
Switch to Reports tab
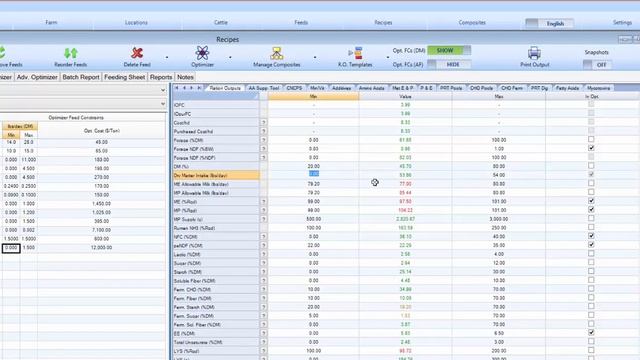click(x=161, y=77)
